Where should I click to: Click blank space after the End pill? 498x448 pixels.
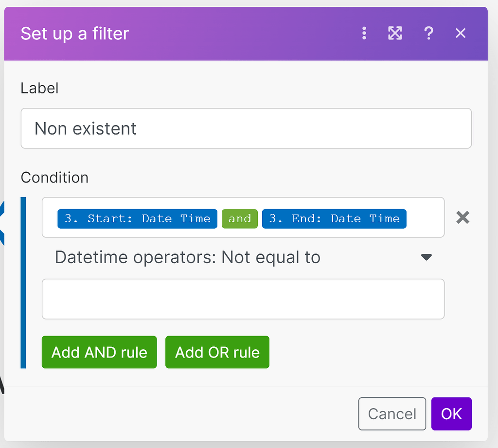[425, 218]
